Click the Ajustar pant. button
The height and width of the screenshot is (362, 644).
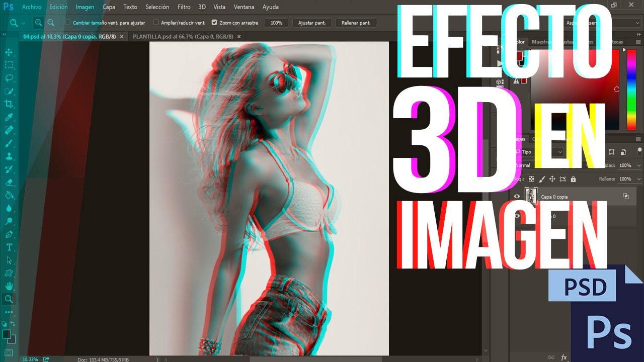[x=312, y=23]
